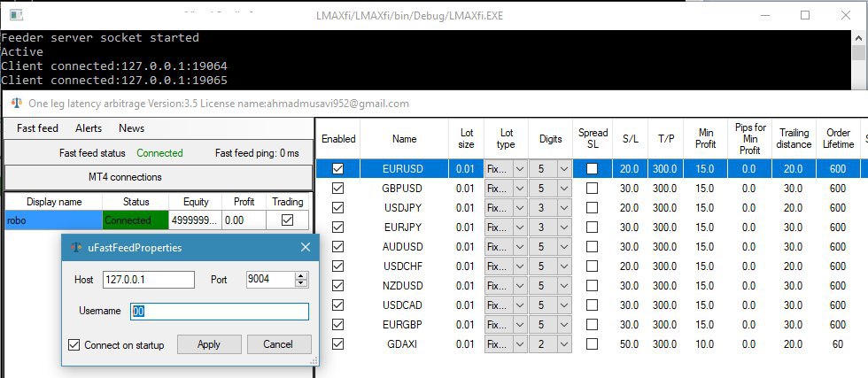The height and width of the screenshot is (378, 868).
Task: Click Connected status cell for robo
Action: tap(135, 220)
